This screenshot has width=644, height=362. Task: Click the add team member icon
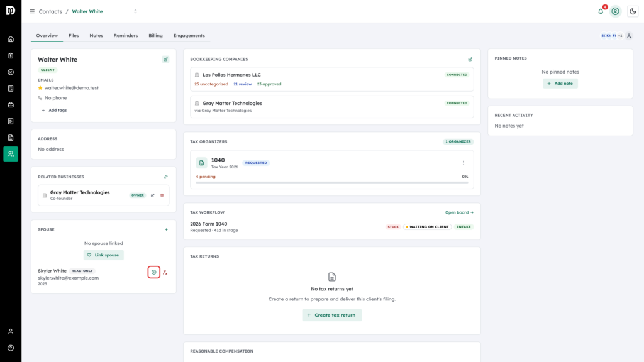(x=629, y=36)
